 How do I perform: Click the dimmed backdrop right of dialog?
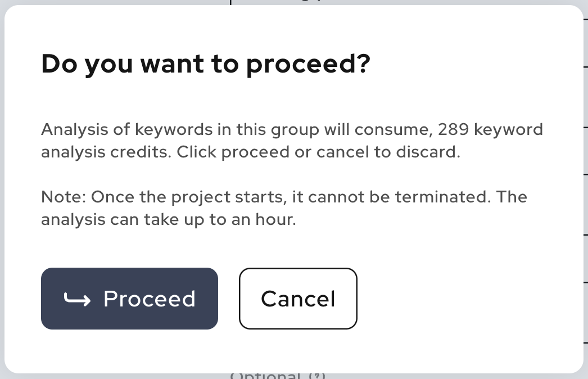(586, 188)
